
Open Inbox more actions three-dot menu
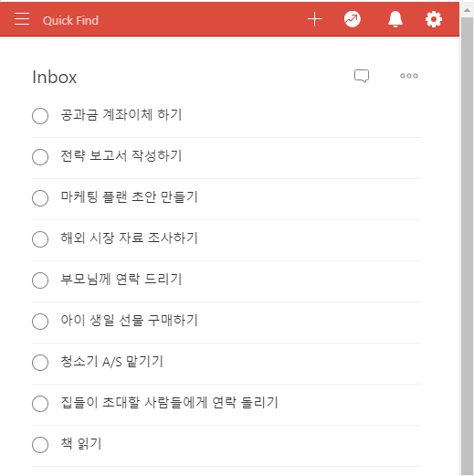coord(409,76)
